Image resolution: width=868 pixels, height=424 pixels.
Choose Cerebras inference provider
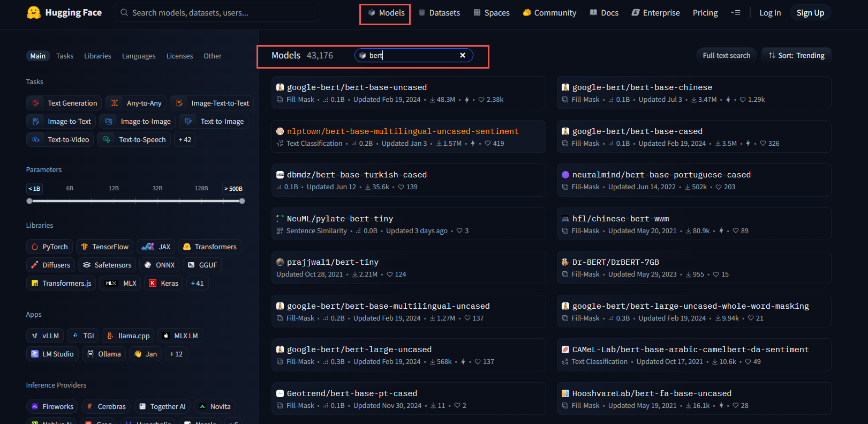[x=106, y=406]
